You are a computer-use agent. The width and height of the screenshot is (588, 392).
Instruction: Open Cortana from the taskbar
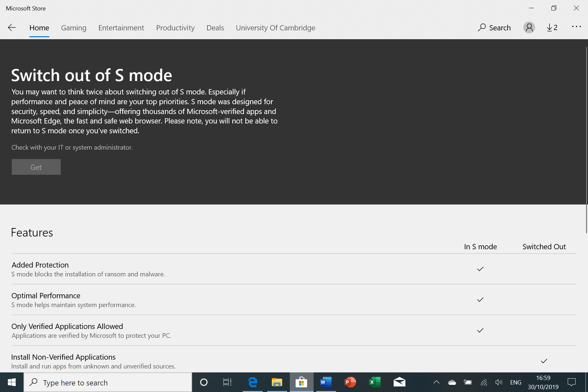(204, 382)
